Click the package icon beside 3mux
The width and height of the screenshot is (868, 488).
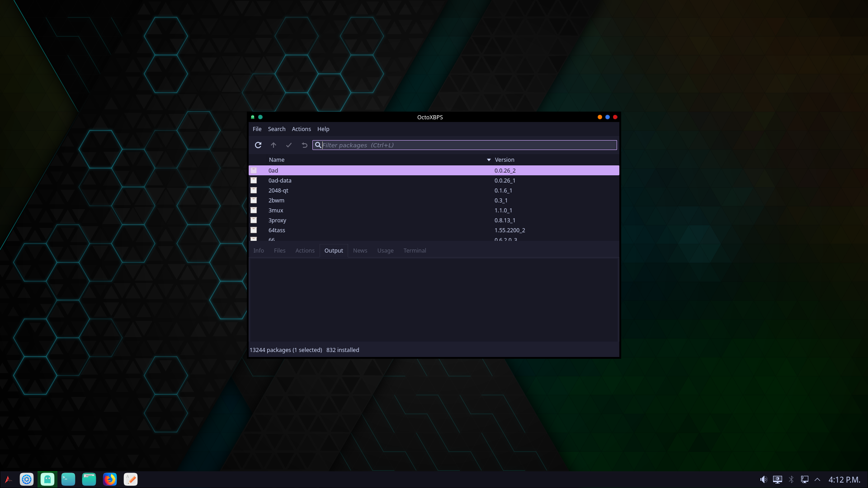click(x=254, y=210)
